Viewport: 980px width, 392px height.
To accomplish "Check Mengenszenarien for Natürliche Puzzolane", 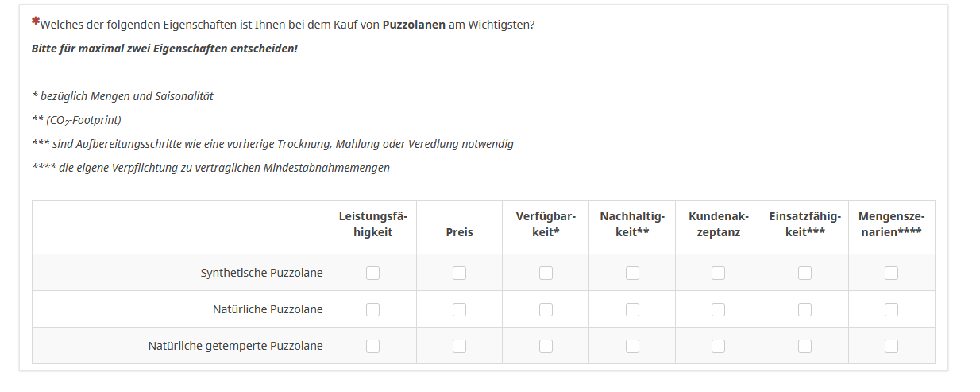I will [891, 309].
